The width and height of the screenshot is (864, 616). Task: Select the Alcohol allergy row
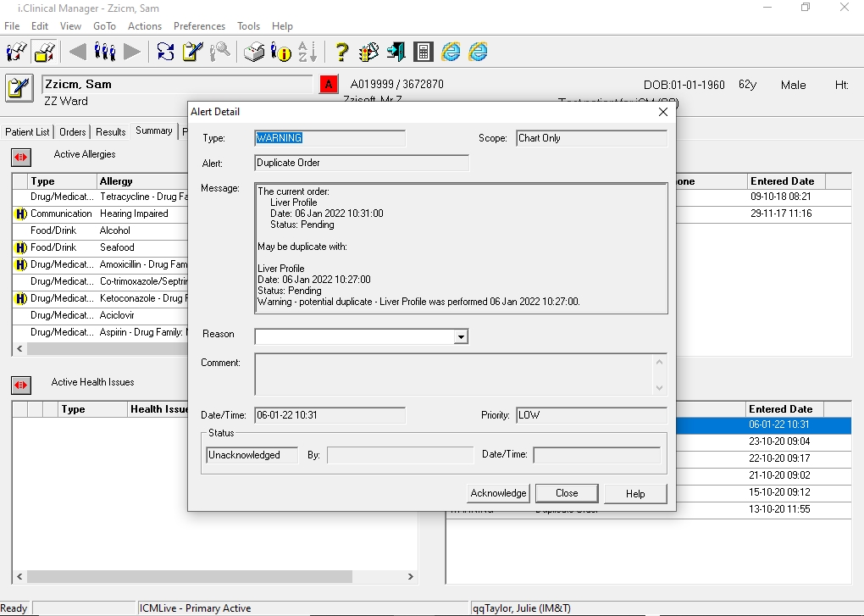tap(100, 230)
